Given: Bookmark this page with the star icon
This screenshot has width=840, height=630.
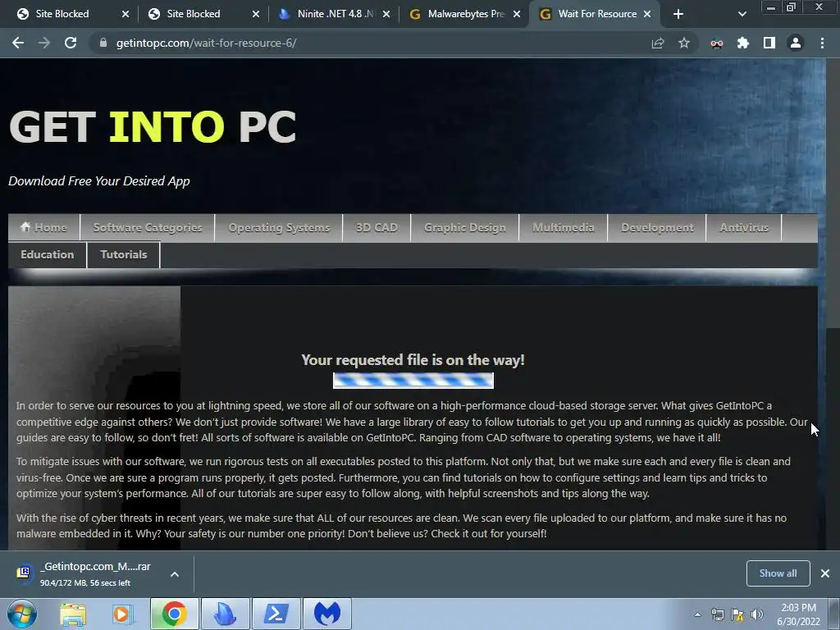Looking at the screenshot, I should (684, 43).
